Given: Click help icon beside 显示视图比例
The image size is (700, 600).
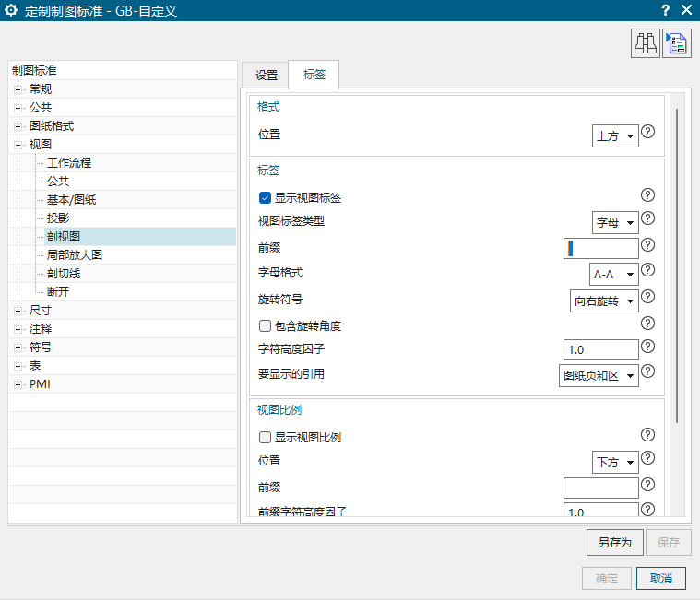Looking at the screenshot, I should tap(647, 434).
